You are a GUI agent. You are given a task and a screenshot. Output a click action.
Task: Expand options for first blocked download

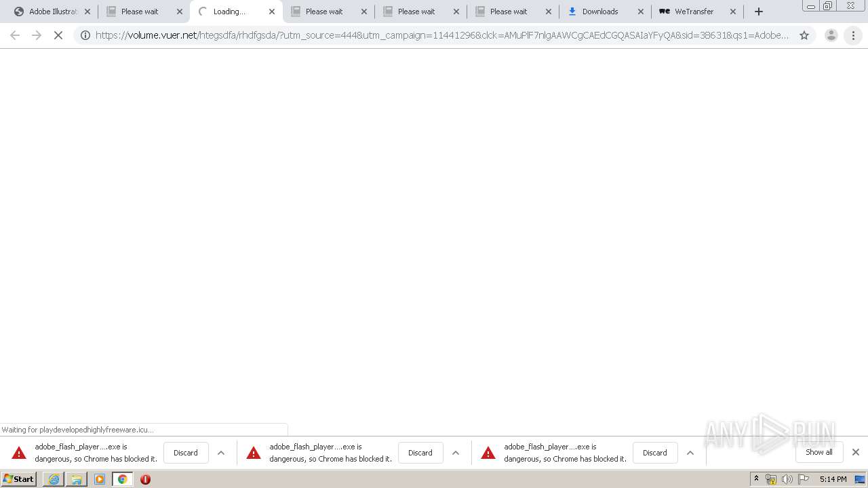[x=221, y=453]
